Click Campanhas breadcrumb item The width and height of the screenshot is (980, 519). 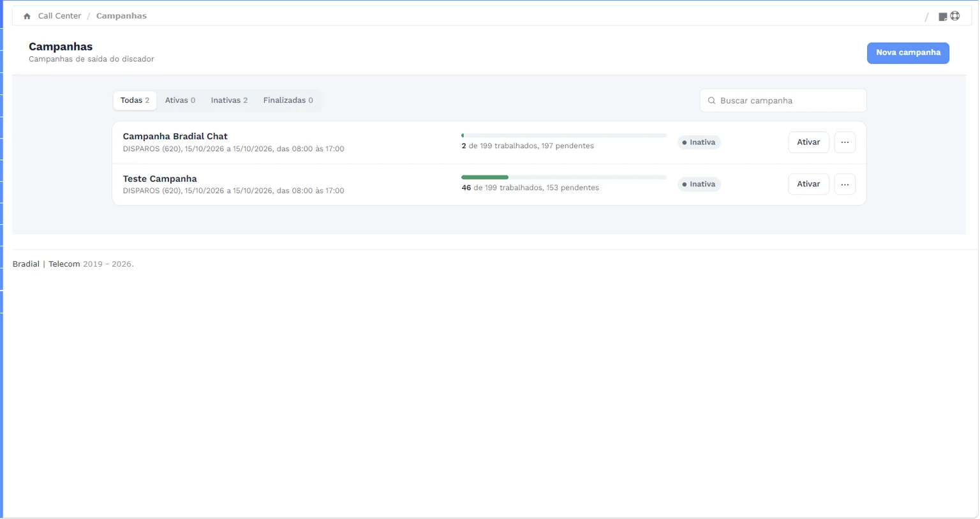[121, 16]
